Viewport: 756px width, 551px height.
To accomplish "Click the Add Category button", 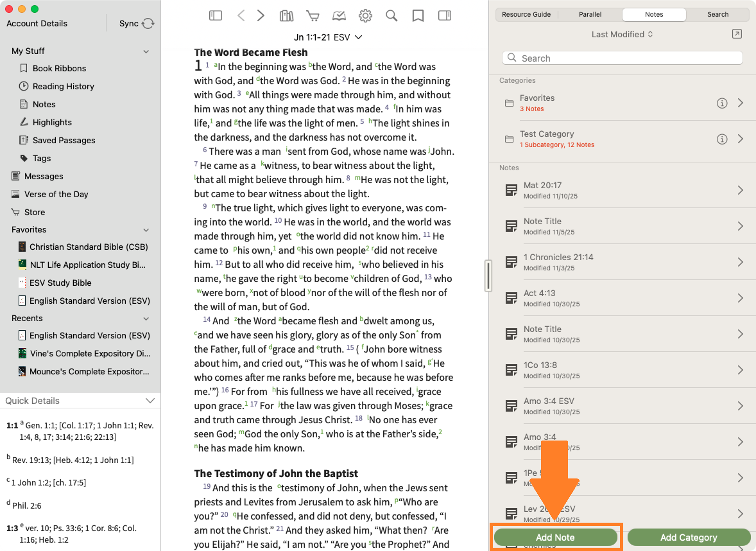I will coord(689,538).
